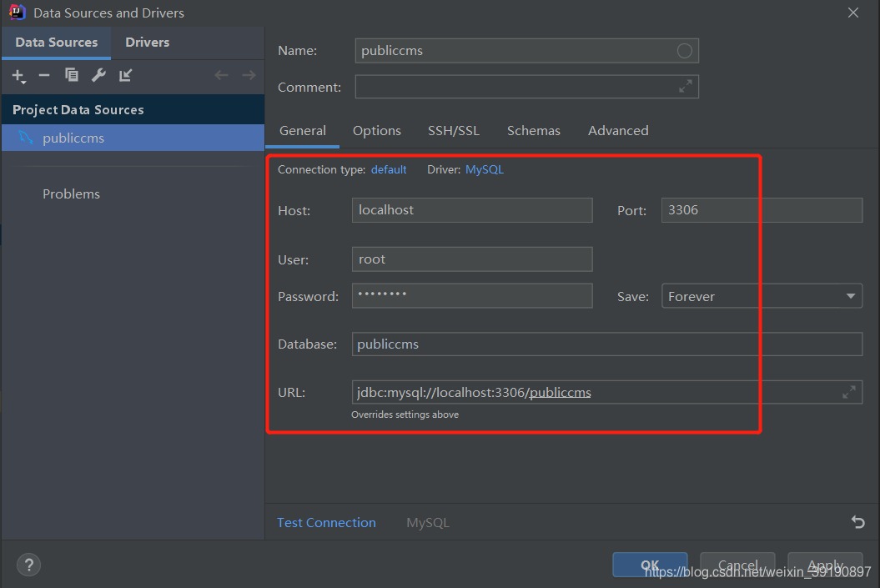Click the MySQL label beside Test Connection
This screenshot has width=880, height=588.
tap(428, 523)
